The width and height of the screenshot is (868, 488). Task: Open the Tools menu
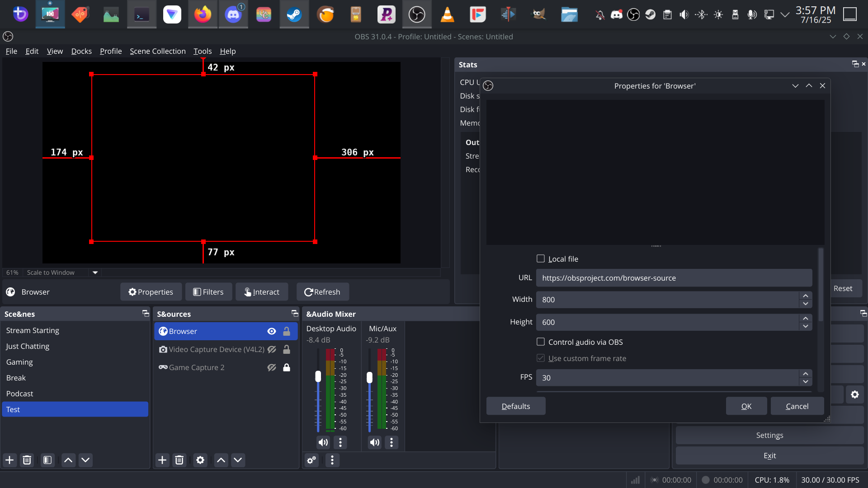(203, 51)
